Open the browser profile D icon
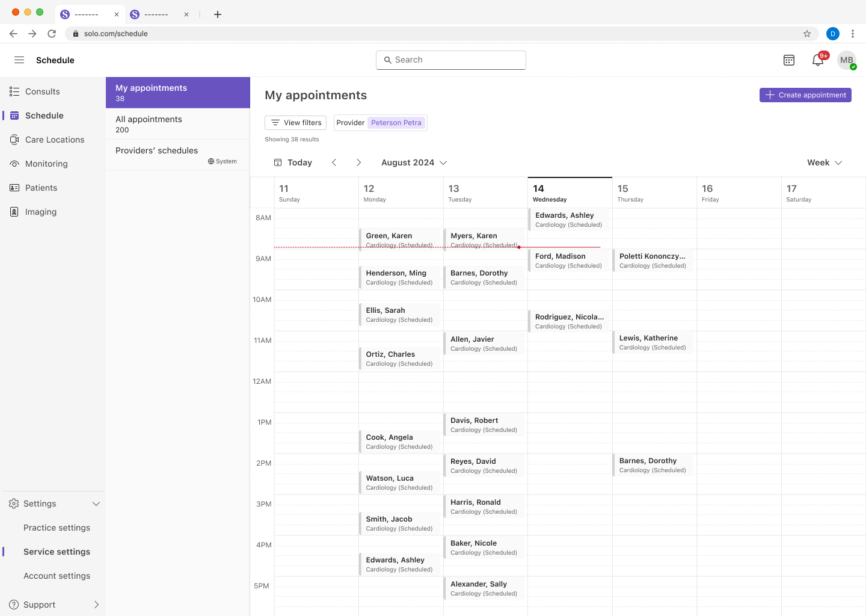Viewport: 866px width, 616px height. (x=833, y=34)
